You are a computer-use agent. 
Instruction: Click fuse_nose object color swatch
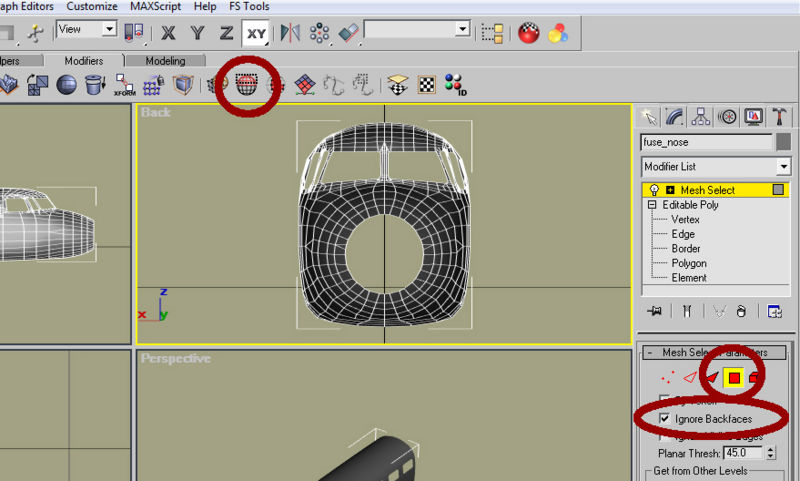pyautogui.click(x=783, y=142)
